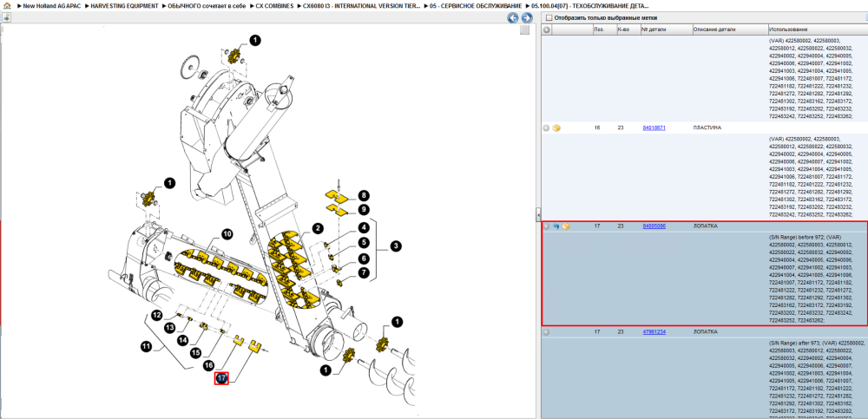Click '(S/N Range) before 972' usage text
Image resolution: width=868 pixels, height=419 pixels.
pos(798,237)
